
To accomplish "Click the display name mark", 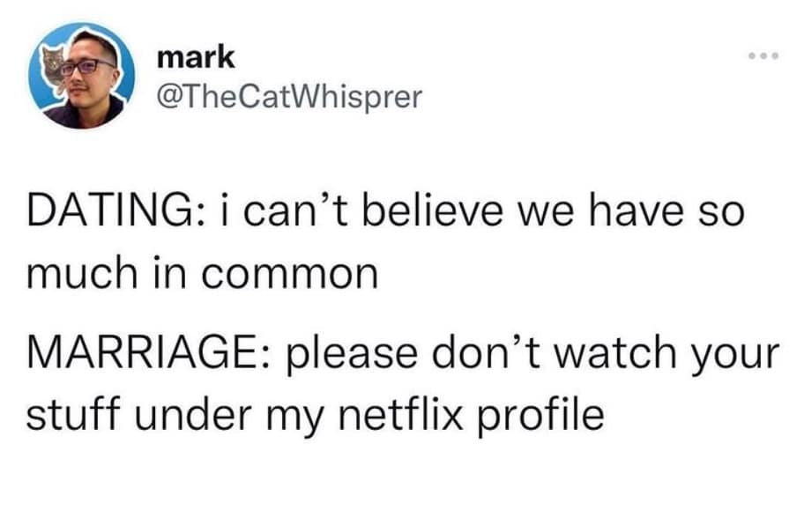I will click(x=196, y=57).
